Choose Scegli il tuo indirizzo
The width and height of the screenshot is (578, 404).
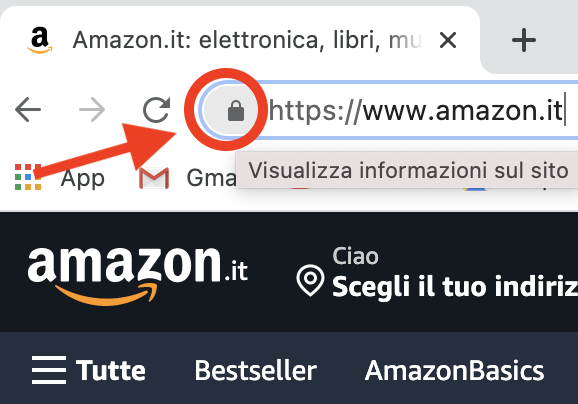[455, 286]
